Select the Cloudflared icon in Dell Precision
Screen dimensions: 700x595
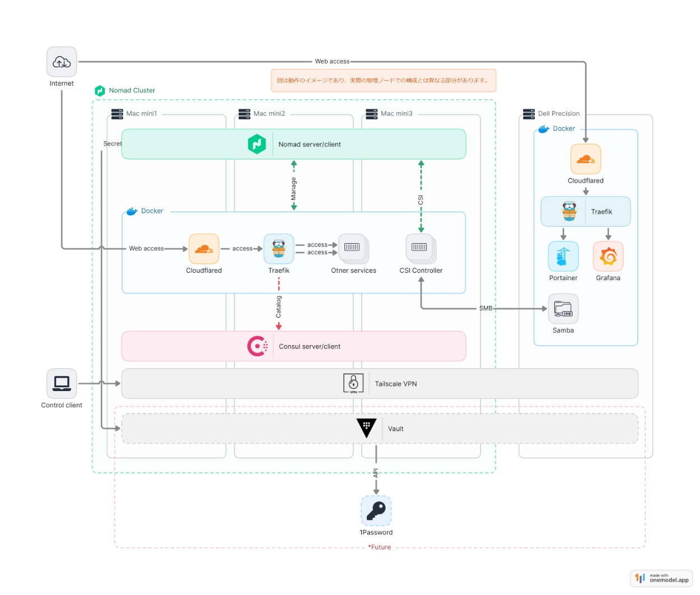[586, 159]
